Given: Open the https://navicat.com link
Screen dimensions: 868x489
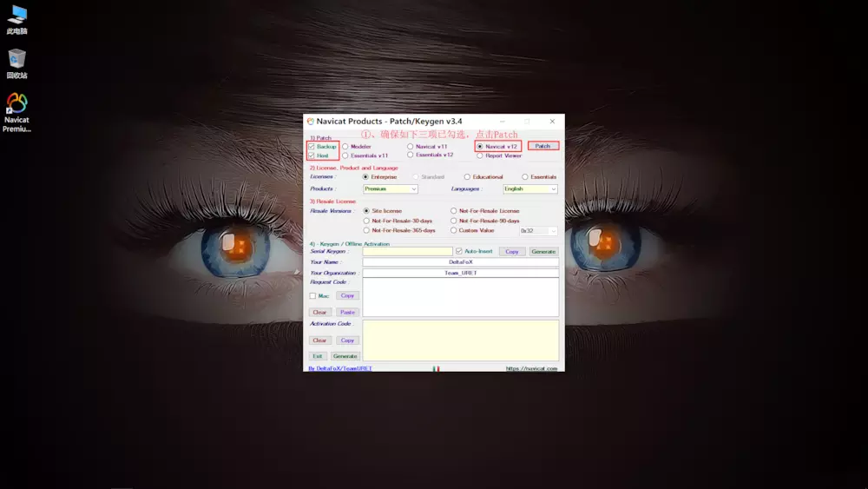Looking at the screenshot, I should tap(531, 368).
